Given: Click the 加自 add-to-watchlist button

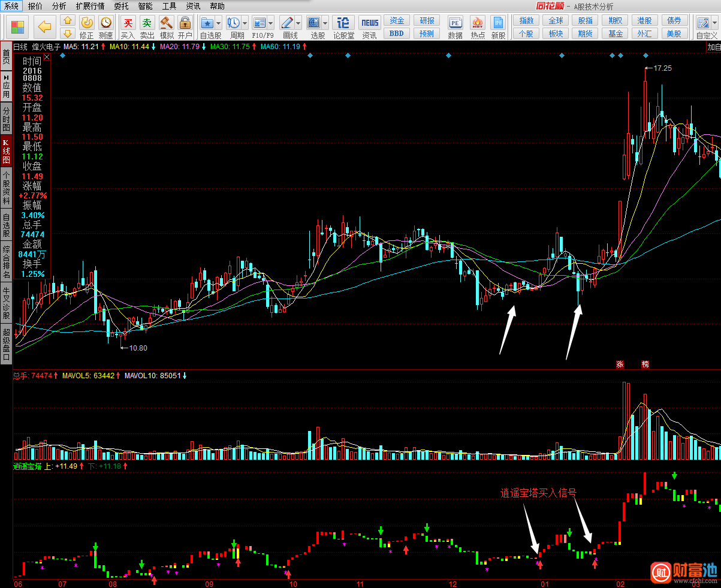Looking at the screenshot, I should [713, 47].
